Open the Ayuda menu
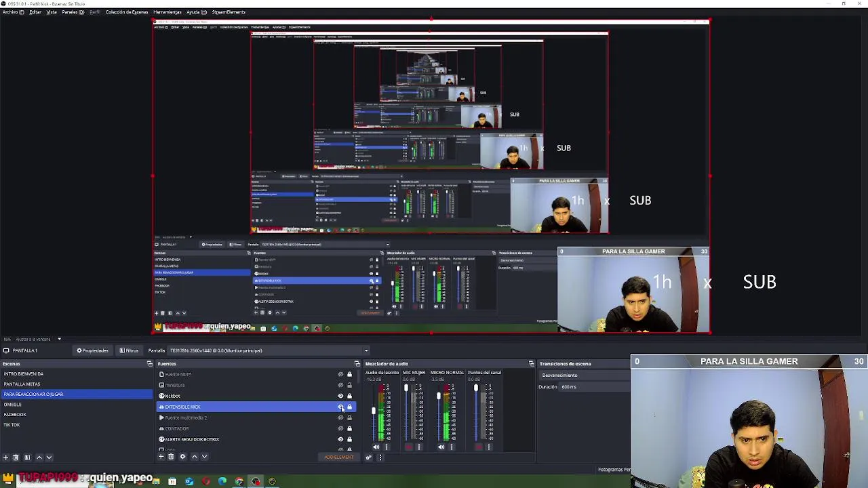 tap(197, 12)
